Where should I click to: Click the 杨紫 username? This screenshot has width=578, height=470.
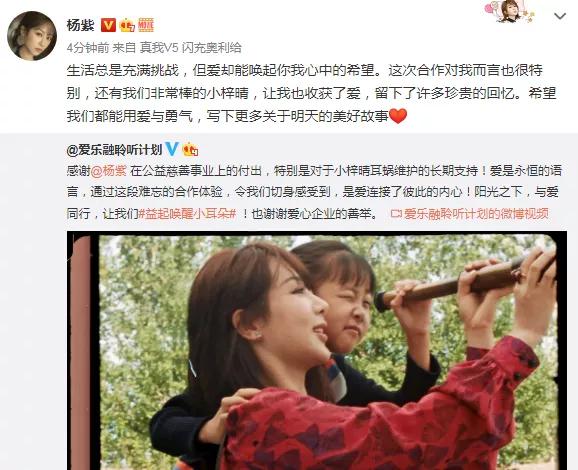pos(81,25)
